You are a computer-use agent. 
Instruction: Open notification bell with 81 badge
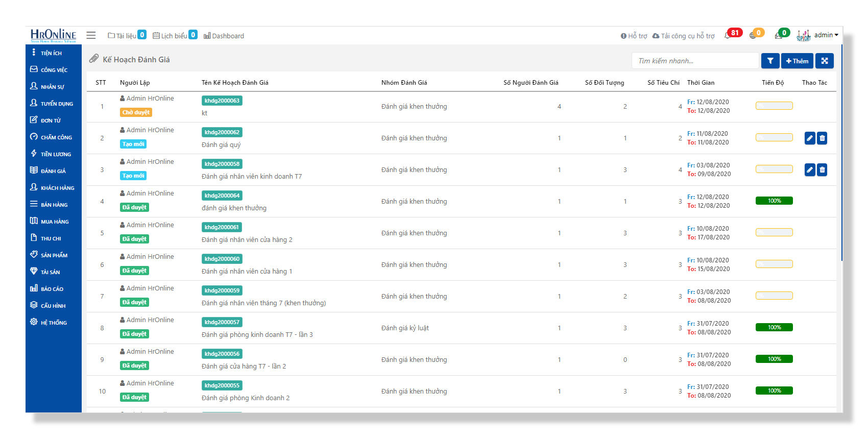[728, 35]
